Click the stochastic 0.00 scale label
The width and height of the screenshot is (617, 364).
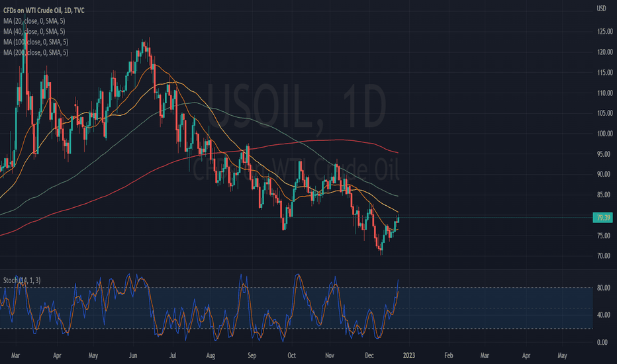[x=602, y=342]
